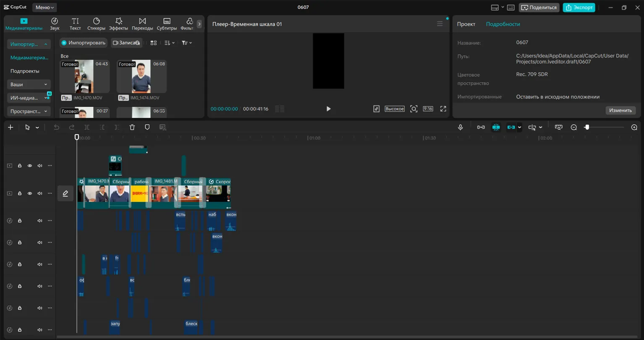Open the media filter dropdown
The image size is (644, 340).
coord(187,43)
